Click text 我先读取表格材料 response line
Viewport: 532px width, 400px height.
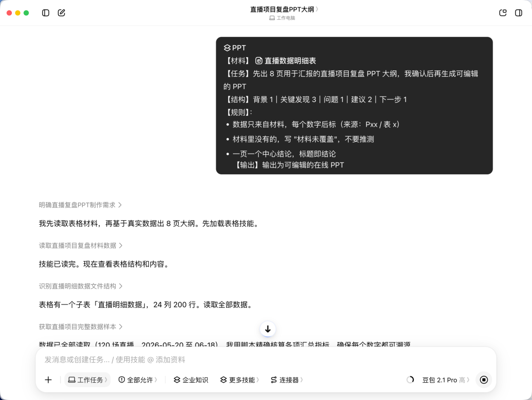tap(149, 224)
